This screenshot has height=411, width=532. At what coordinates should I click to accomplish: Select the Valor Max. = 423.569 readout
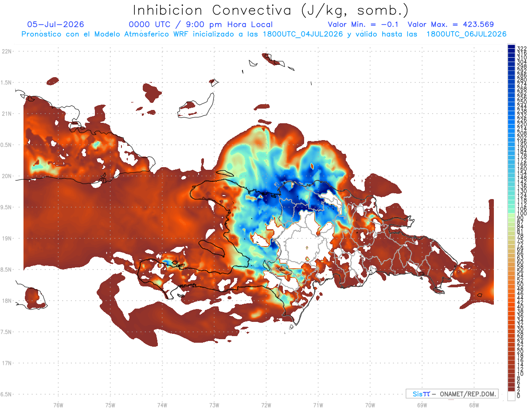(x=450, y=24)
